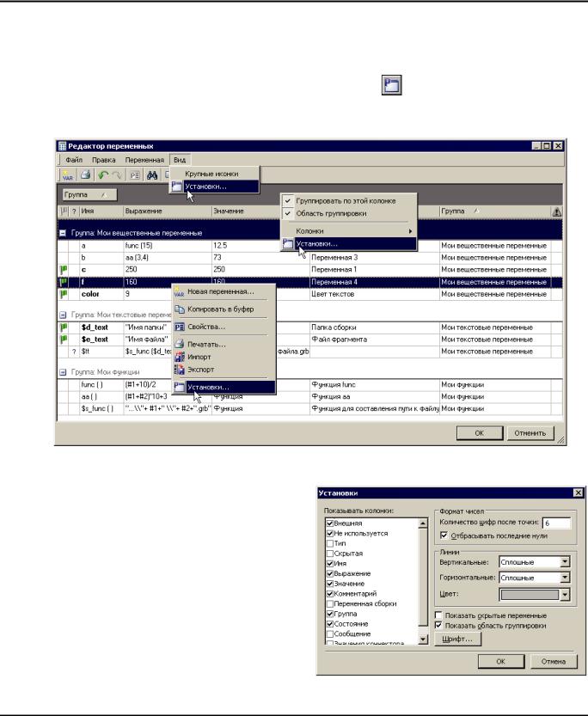Toggle the Внешняя column checkbox
This screenshot has height=716, width=588.
[329, 523]
